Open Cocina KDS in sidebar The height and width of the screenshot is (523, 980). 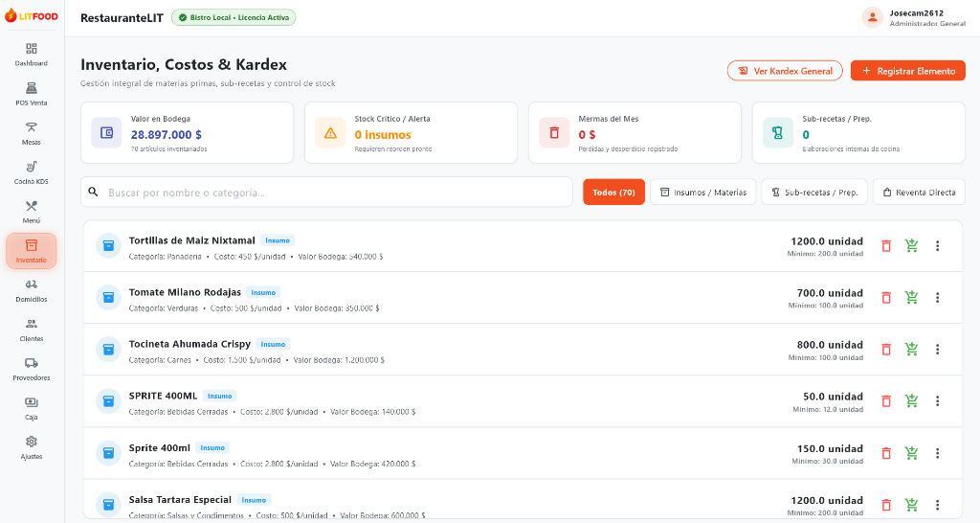tap(32, 172)
